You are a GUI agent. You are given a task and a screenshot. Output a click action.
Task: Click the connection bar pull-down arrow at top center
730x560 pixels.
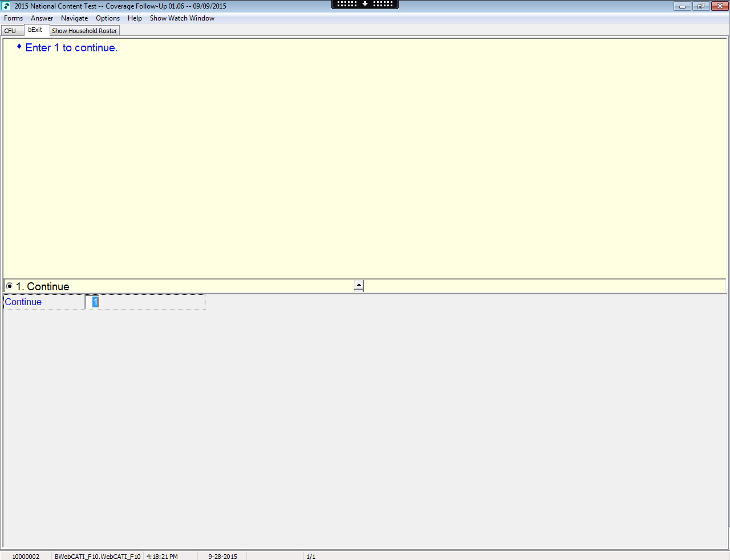(x=365, y=4)
